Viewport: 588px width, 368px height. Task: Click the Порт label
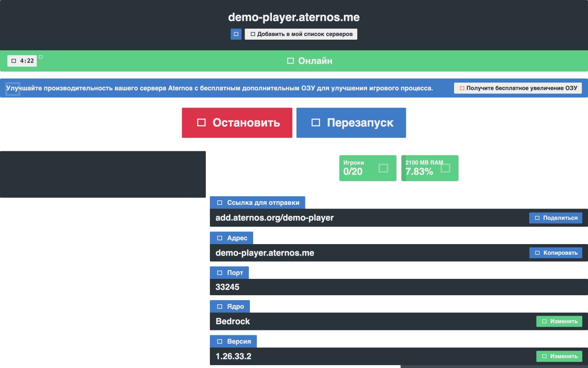(x=229, y=273)
